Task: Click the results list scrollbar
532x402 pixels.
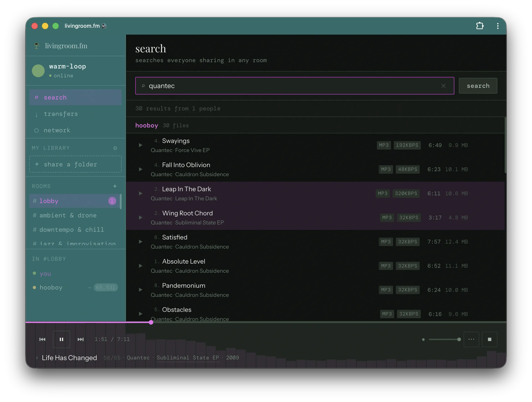Action: click(x=505, y=145)
